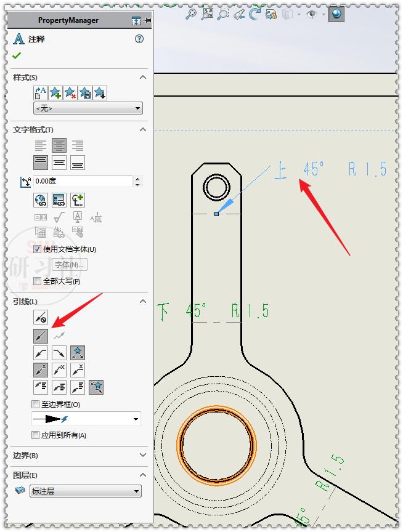Add or update a style (star plus)

[55, 92]
